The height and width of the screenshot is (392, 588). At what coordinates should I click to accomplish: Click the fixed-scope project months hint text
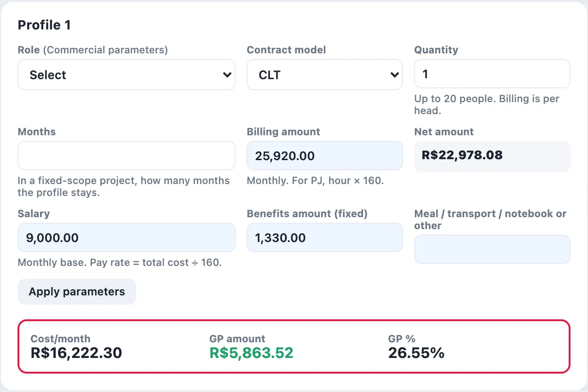click(124, 186)
